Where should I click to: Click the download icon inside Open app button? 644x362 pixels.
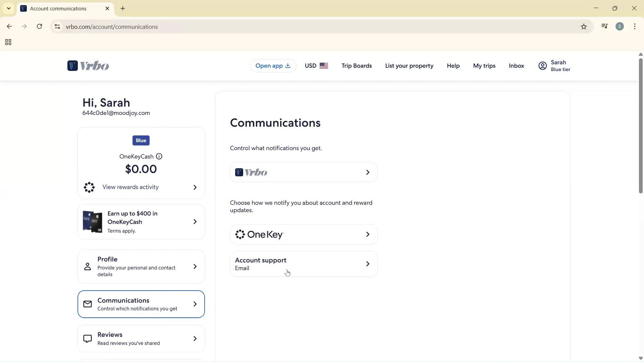pos(288,66)
